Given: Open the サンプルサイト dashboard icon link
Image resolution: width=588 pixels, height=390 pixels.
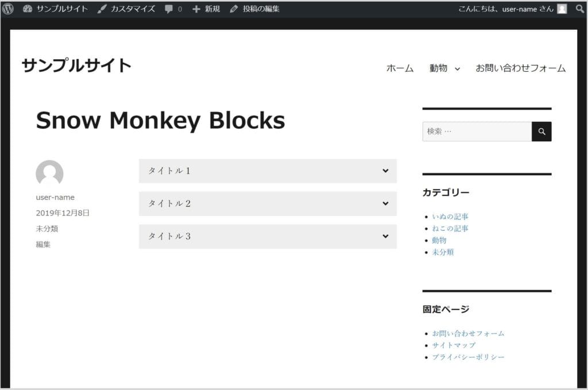Looking at the screenshot, I should tap(28, 9).
